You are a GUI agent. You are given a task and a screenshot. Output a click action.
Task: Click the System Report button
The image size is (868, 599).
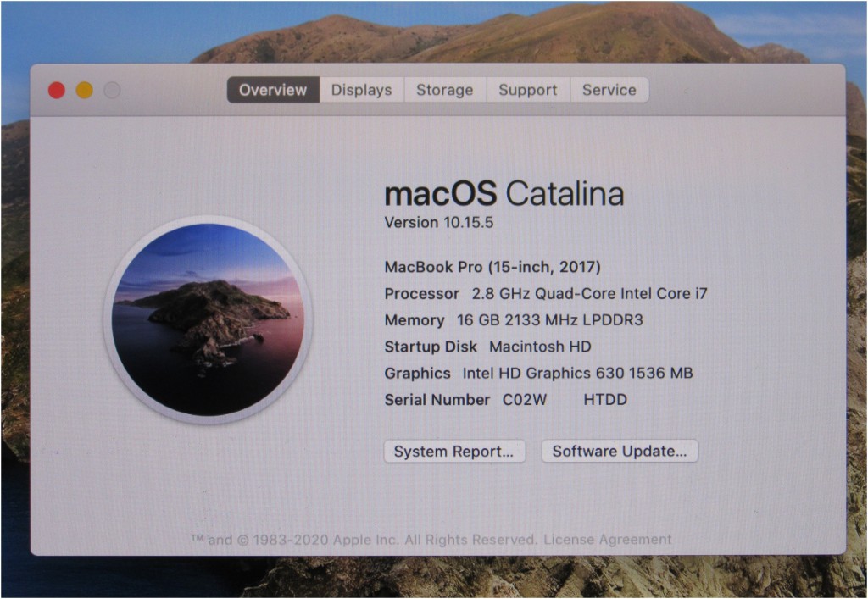coord(454,452)
